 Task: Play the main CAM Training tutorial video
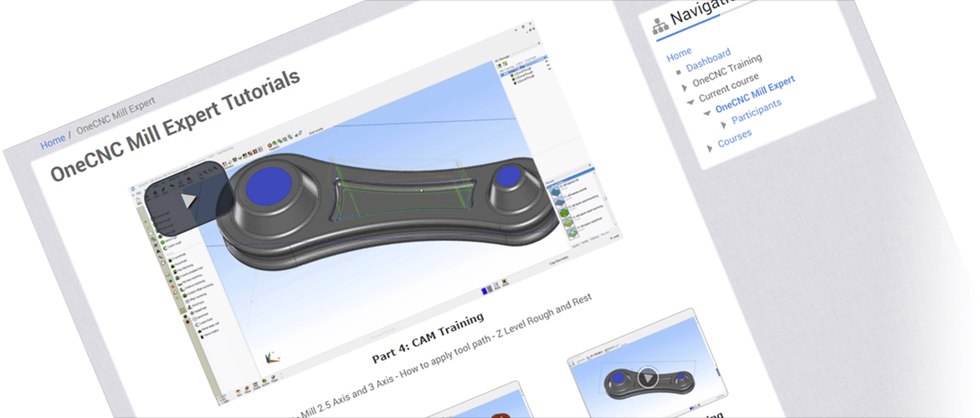(189, 201)
